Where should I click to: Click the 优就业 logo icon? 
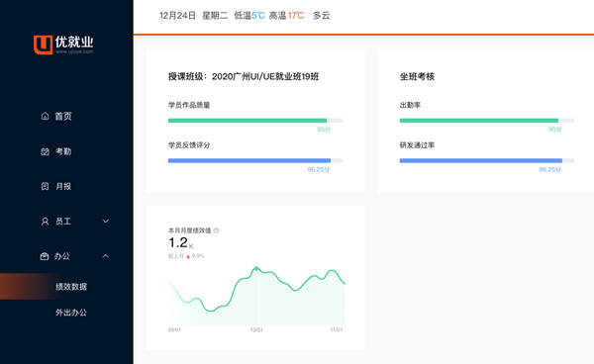point(43,45)
